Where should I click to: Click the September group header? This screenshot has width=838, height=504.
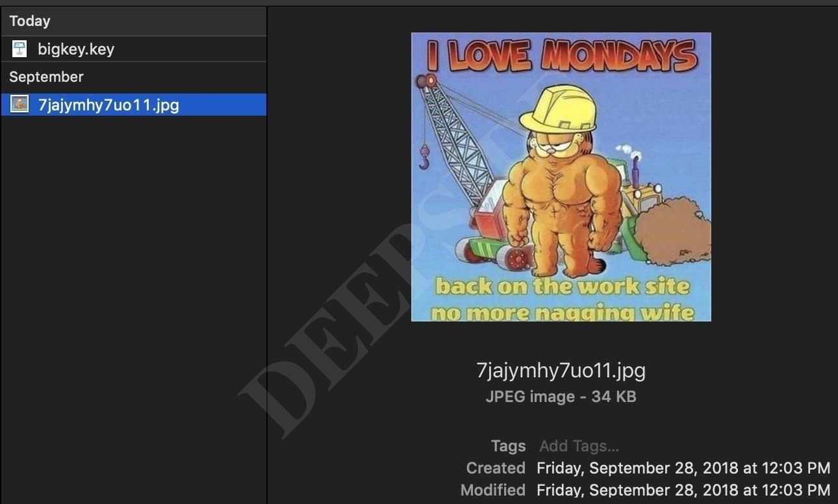tap(46, 77)
